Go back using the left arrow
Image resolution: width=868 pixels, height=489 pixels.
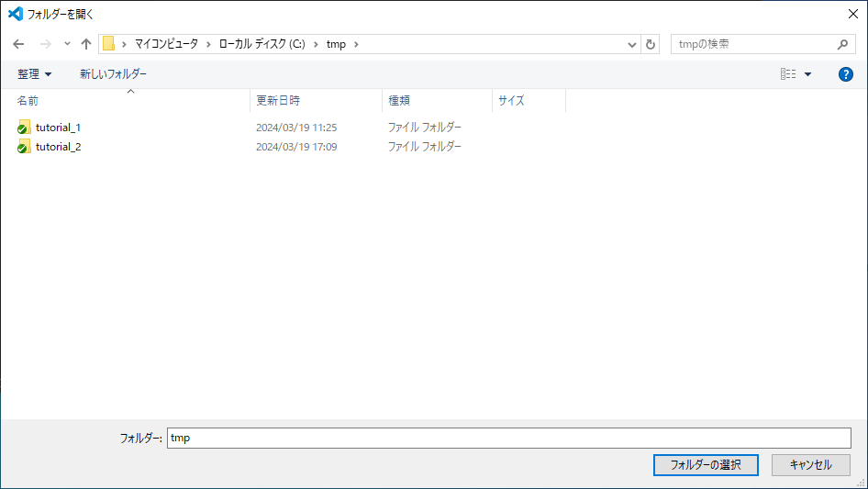18,44
